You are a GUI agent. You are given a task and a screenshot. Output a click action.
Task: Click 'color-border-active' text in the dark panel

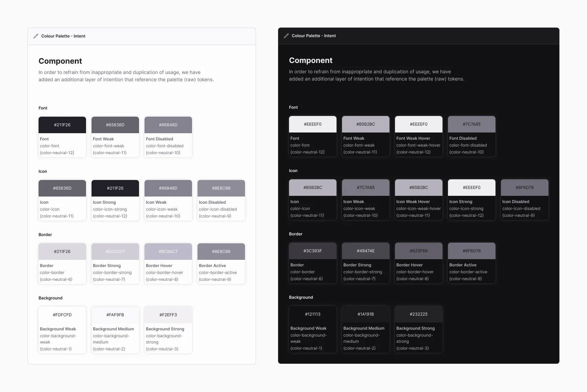468,272
